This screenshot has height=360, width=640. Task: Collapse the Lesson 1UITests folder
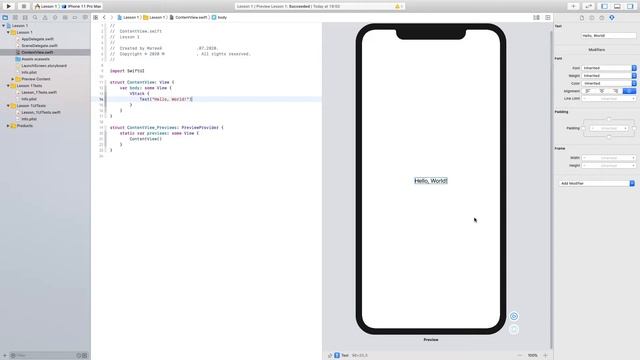(x=8, y=106)
